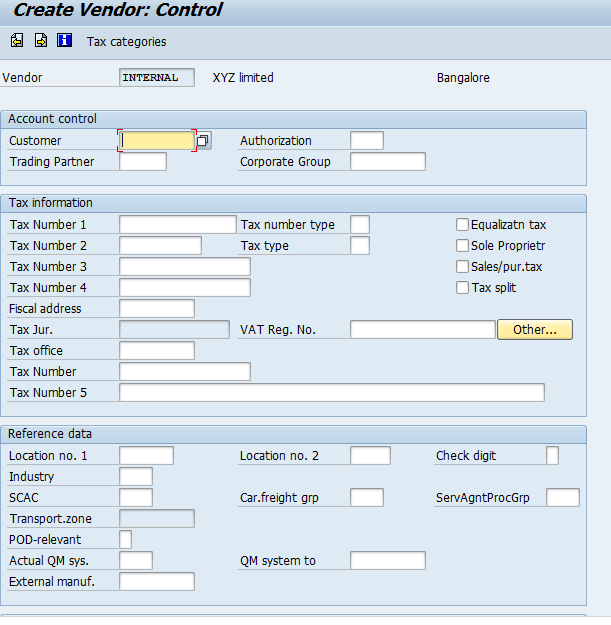Check the Sales/pur.tax option
The height and width of the screenshot is (625, 611).
pyautogui.click(x=462, y=267)
